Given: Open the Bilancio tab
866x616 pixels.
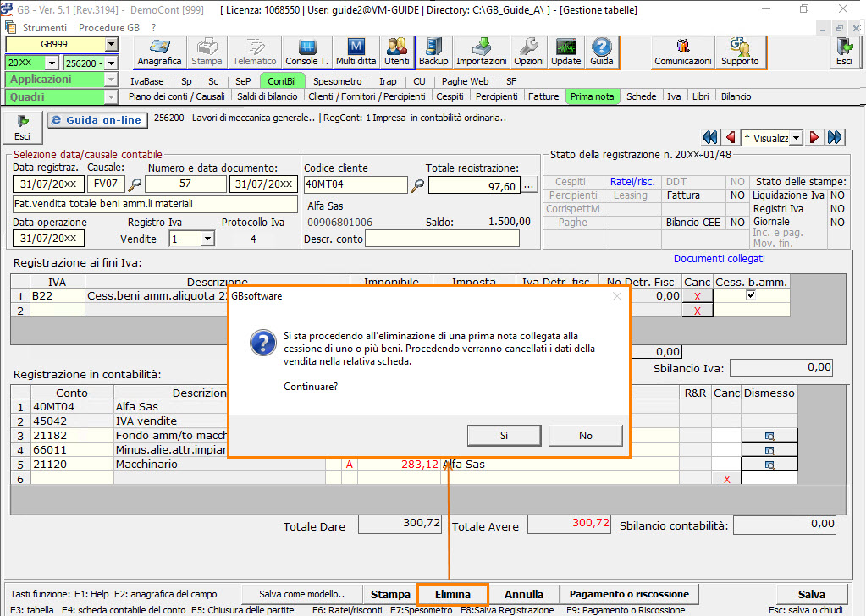Looking at the screenshot, I should (x=736, y=96).
